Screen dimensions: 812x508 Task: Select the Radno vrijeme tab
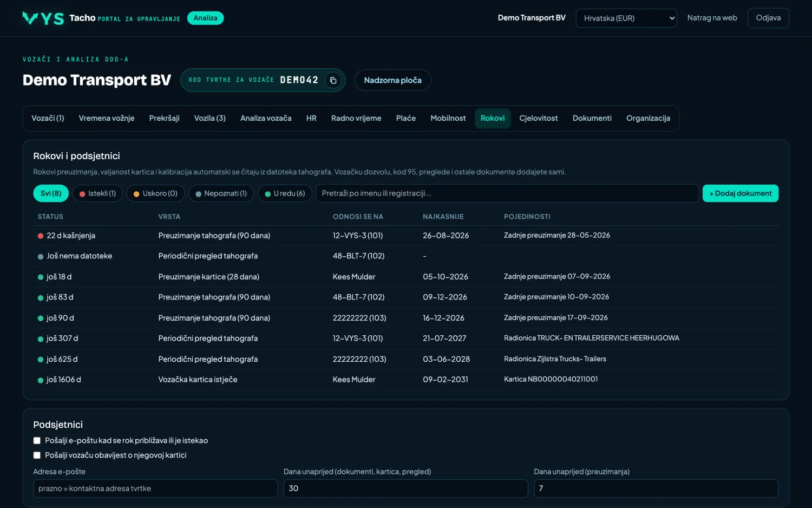[x=356, y=118]
